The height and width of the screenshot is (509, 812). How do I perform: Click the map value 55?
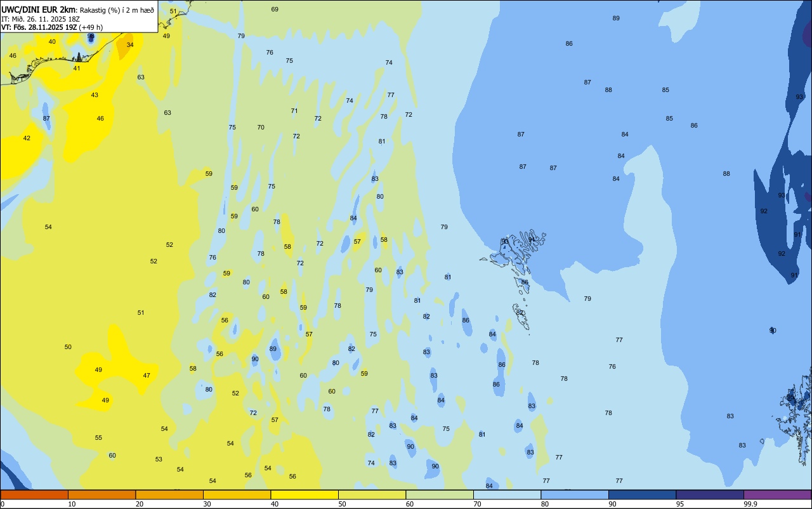98,438
